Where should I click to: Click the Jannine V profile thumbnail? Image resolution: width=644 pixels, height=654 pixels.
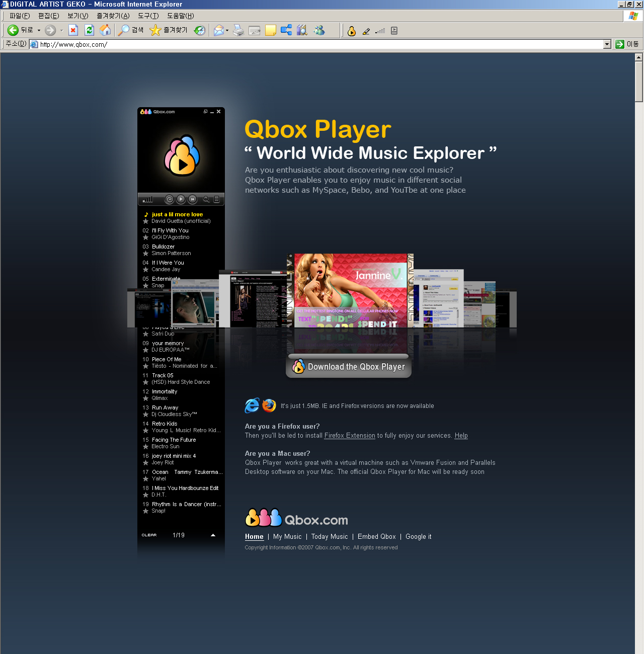click(351, 291)
